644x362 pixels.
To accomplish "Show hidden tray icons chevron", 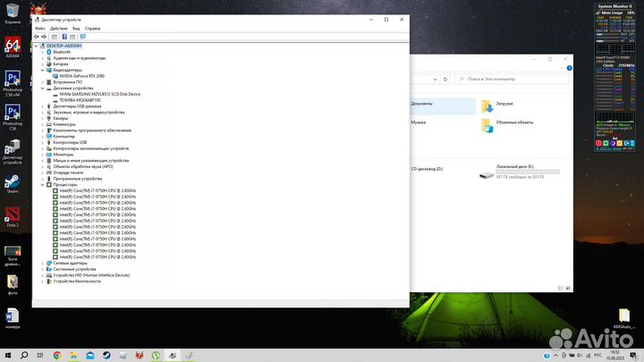I will click(555, 356).
